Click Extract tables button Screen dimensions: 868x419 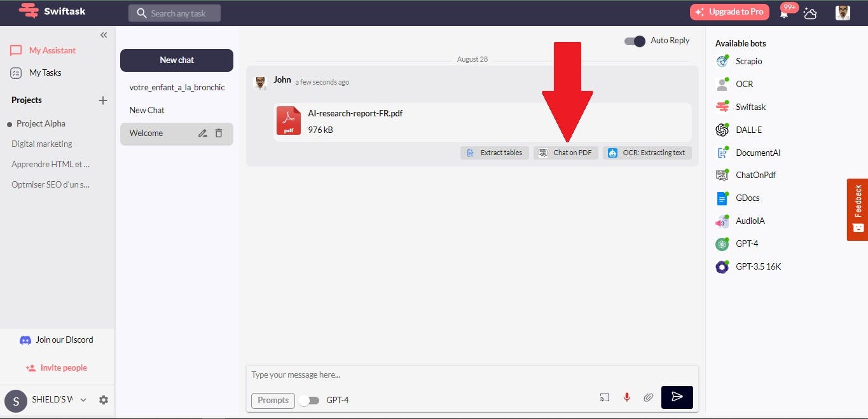[495, 153]
